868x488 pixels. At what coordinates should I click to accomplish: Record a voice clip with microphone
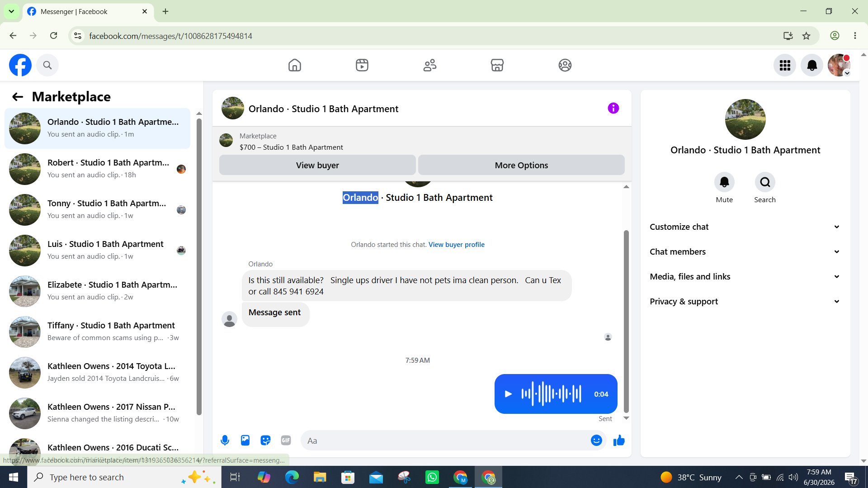pyautogui.click(x=225, y=440)
